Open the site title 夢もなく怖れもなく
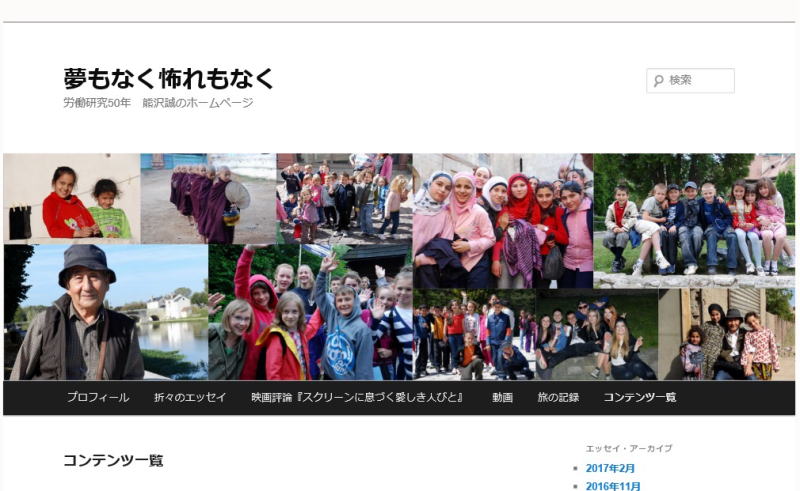The width and height of the screenshot is (800, 491). [169, 79]
